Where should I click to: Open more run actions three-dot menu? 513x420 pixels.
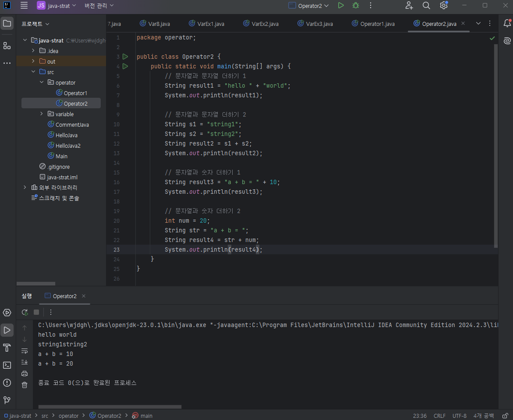pos(370,5)
